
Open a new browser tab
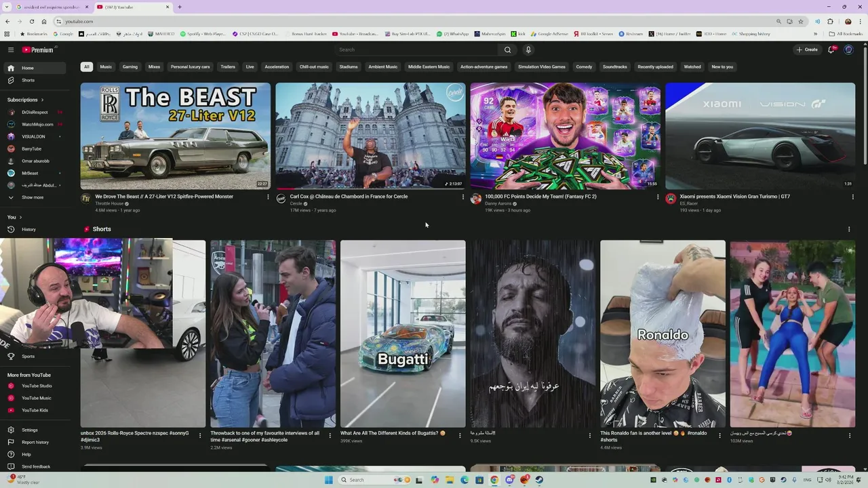tap(180, 7)
